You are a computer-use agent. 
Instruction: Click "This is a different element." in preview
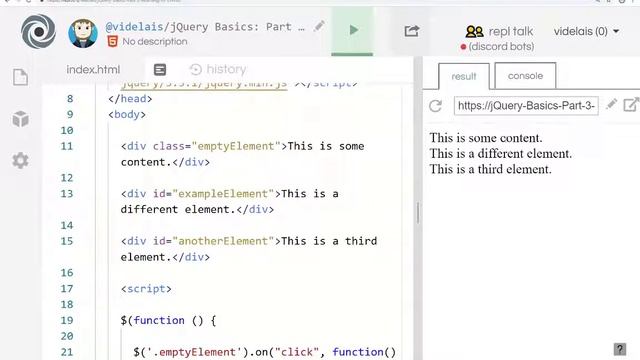(500, 154)
